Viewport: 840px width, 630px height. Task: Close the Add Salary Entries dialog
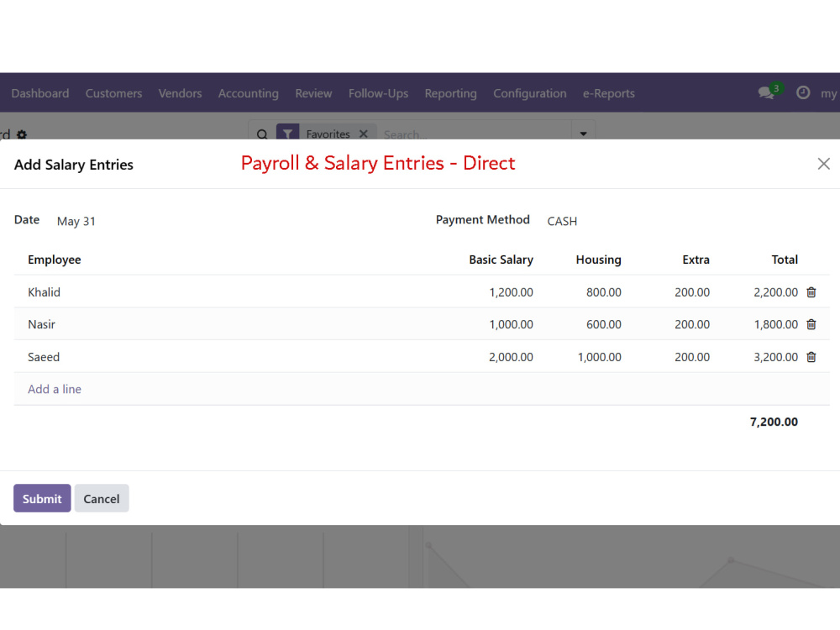click(x=823, y=164)
